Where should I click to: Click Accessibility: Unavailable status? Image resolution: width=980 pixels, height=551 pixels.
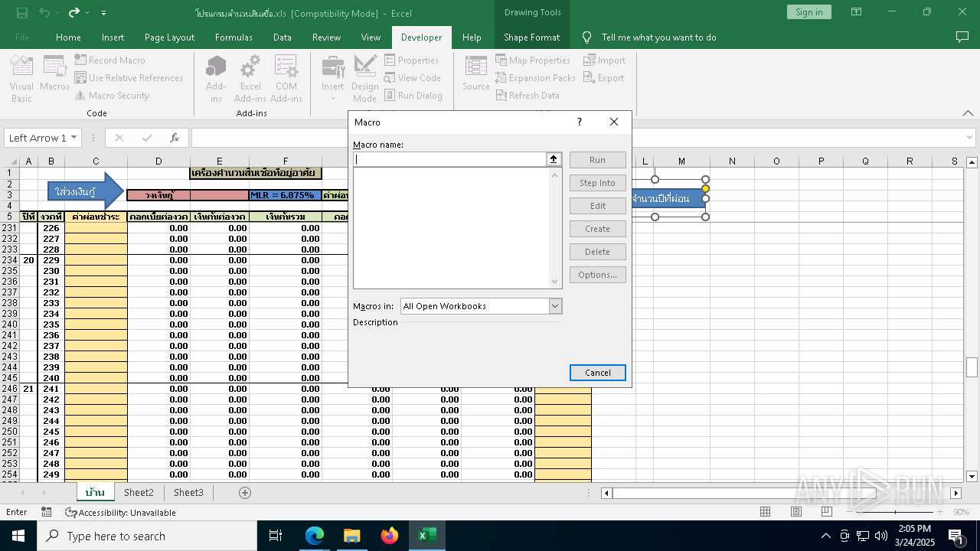click(121, 513)
